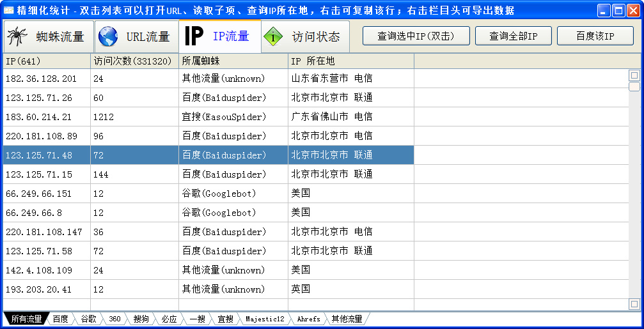Select row with IP 220.181.108.147

click(x=208, y=232)
